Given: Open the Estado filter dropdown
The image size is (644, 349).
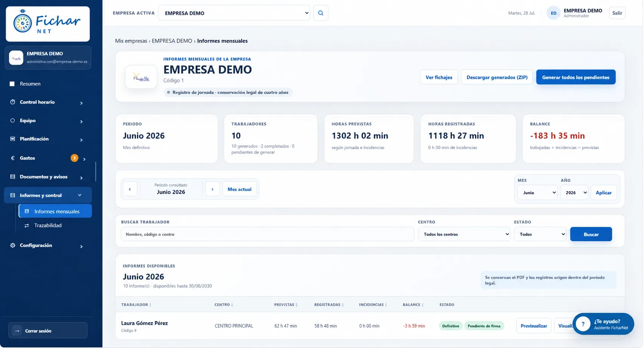Looking at the screenshot, I should (541, 235).
